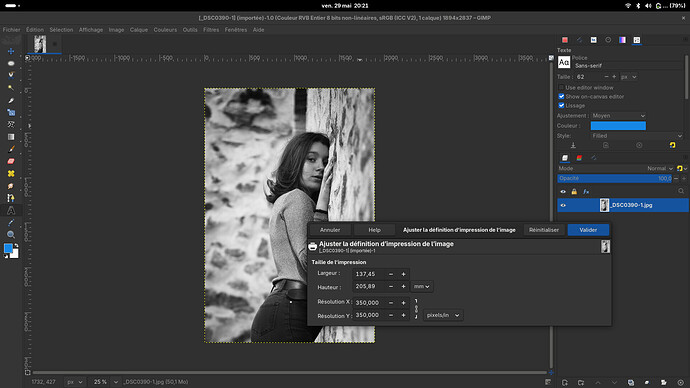Click the blue foreground color swatch

click(8, 249)
